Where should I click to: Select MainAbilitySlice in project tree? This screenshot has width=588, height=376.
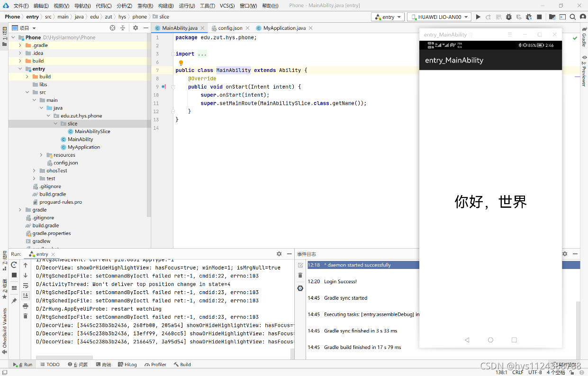pos(92,131)
